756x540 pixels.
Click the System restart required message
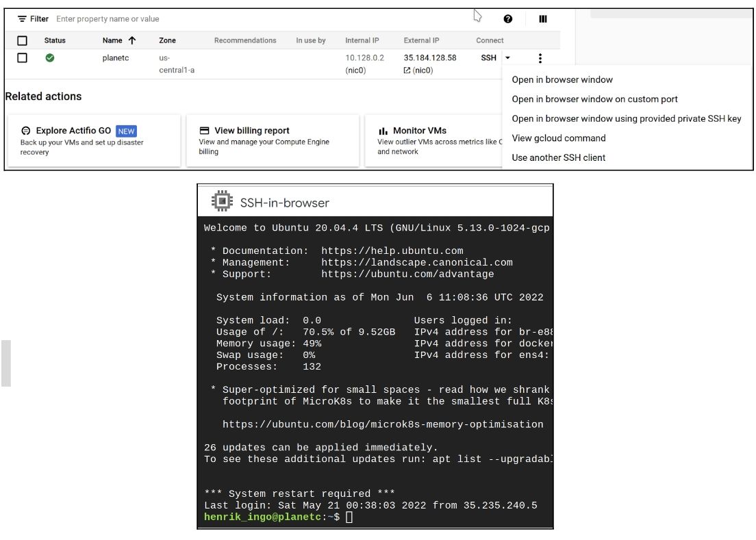point(299,493)
